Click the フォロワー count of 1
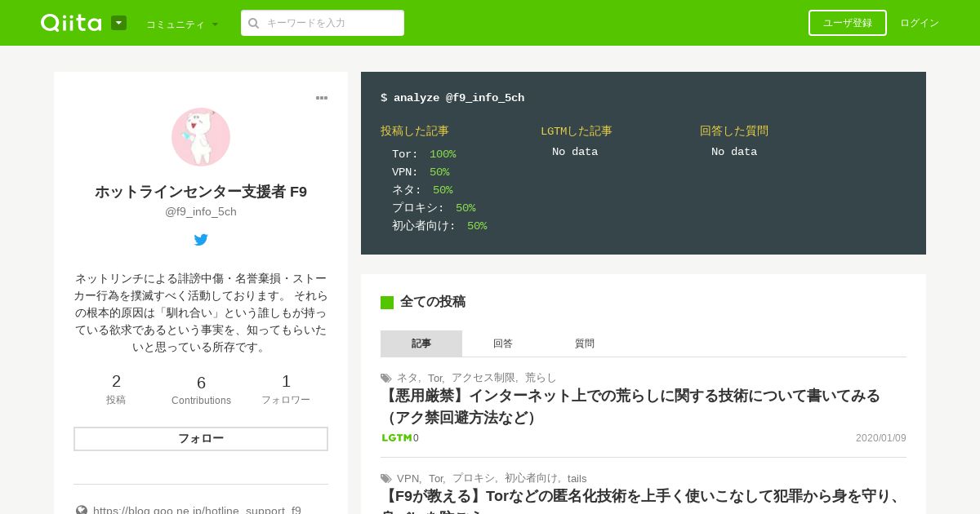The image size is (980, 514). point(286,389)
